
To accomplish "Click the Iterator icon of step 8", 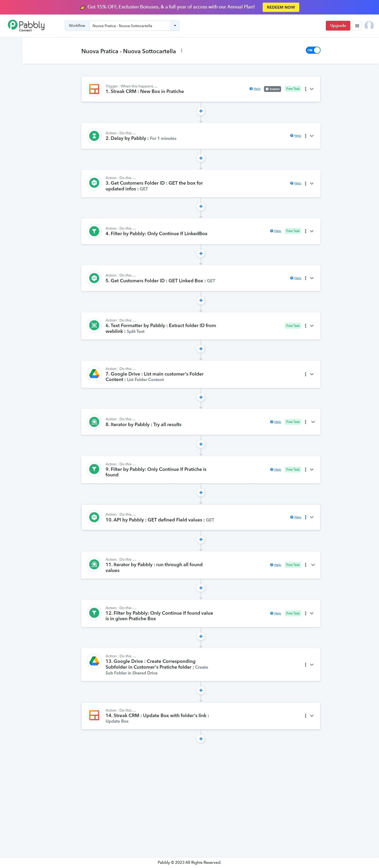I will (94, 422).
